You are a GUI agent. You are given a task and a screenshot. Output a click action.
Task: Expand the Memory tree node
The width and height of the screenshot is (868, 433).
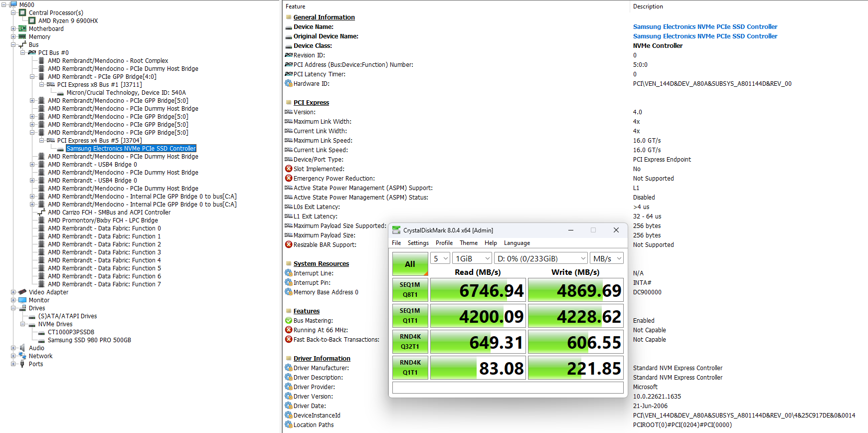13,36
